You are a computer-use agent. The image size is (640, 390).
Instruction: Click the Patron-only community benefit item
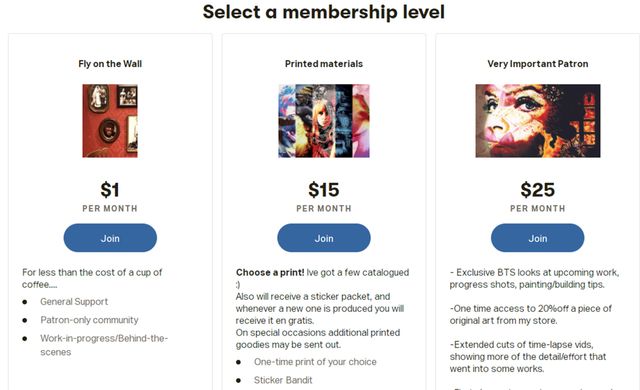click(x=89, y=320)
